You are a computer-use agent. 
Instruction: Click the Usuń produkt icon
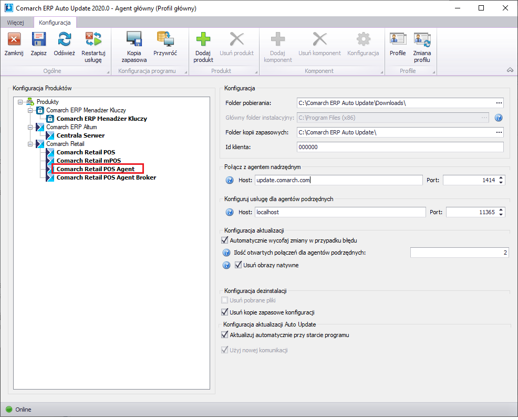[x=237, y=39]
